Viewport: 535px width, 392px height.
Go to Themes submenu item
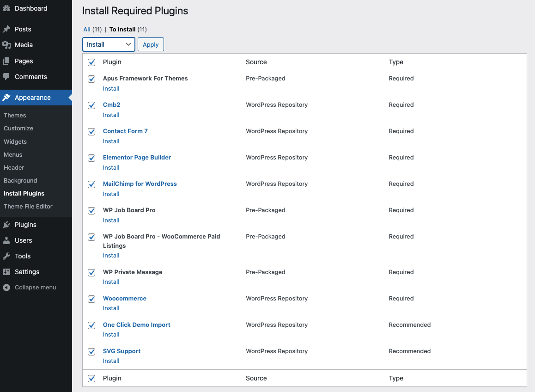pos(15,116)
